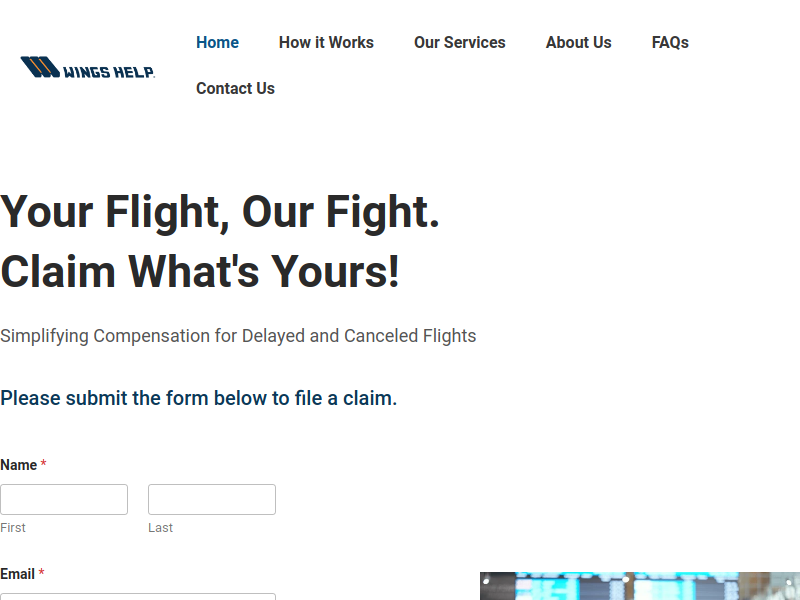Viewport: 800px width, 600px height.
Task: Click the Name field label
Action: [18, 465]
